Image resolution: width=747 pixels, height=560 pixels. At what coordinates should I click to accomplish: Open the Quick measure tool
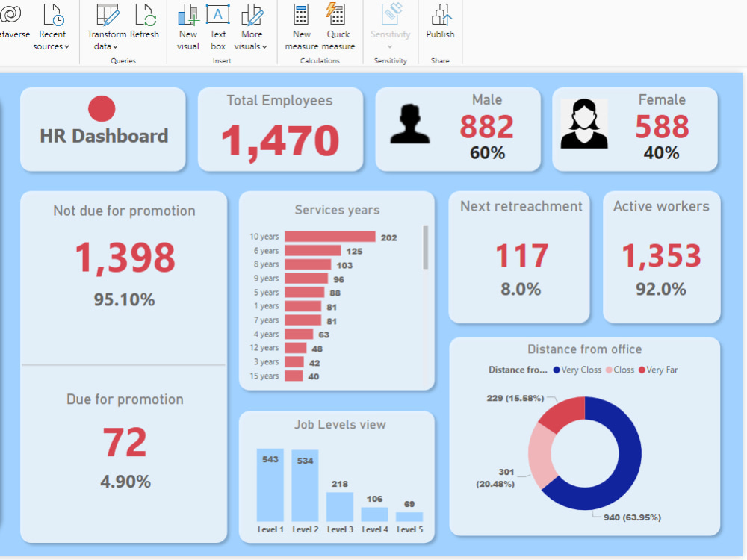(338, 22)
